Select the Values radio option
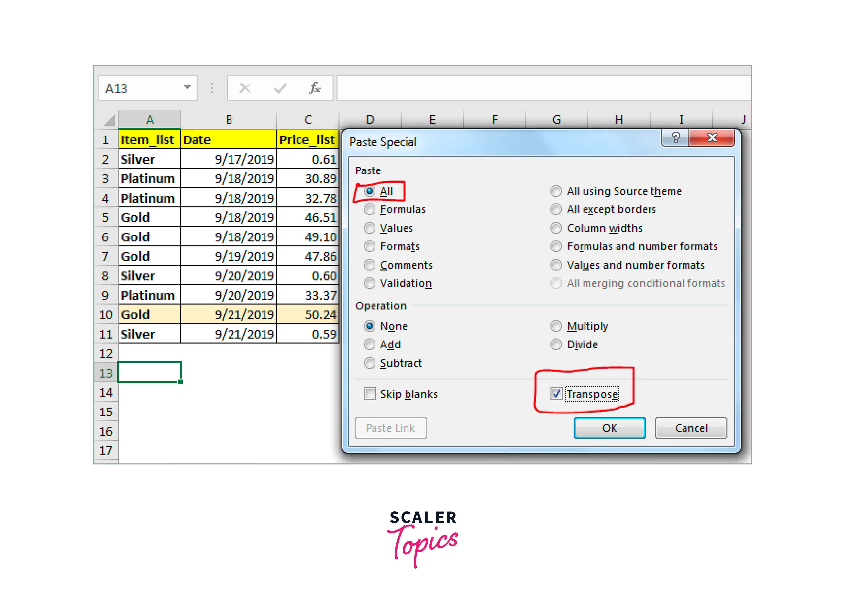845x616 pixels. click(369, 228)
